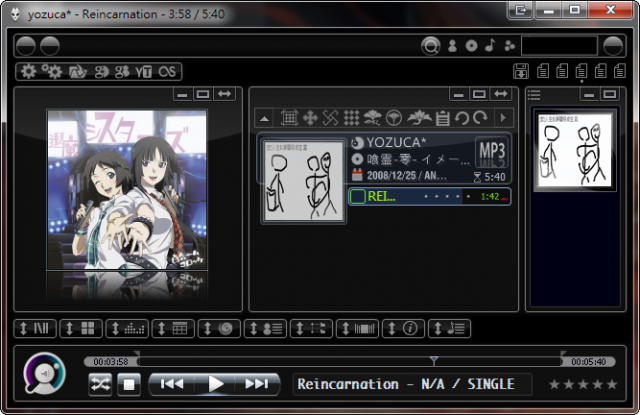Screen dimensions: 640x415
Task: Click the OS icon in top toolbar
Action: [167, 72]
